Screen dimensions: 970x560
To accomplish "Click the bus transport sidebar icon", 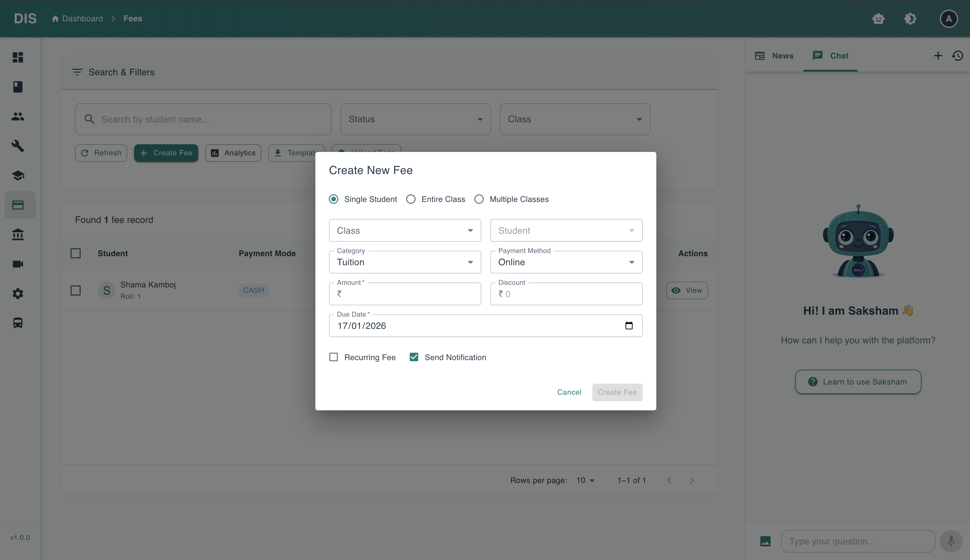I will click(18, 323).
